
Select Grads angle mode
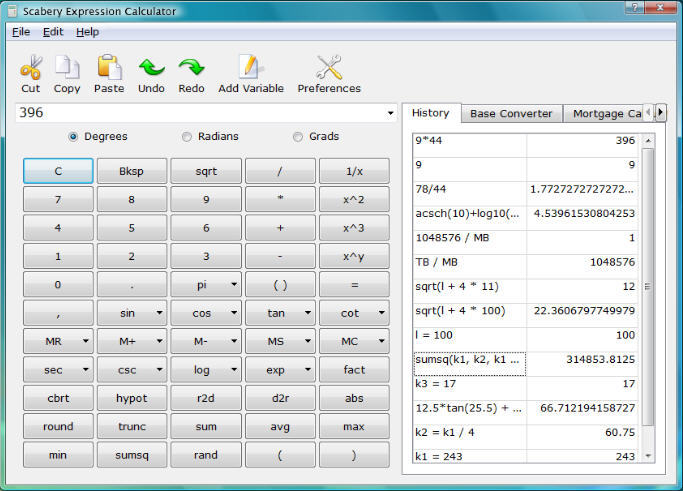point(316,136)
